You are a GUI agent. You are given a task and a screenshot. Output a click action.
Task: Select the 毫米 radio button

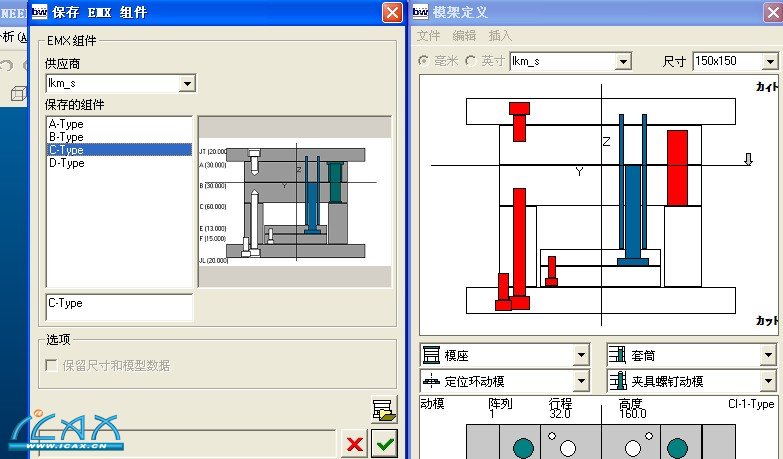coord(423,61)
